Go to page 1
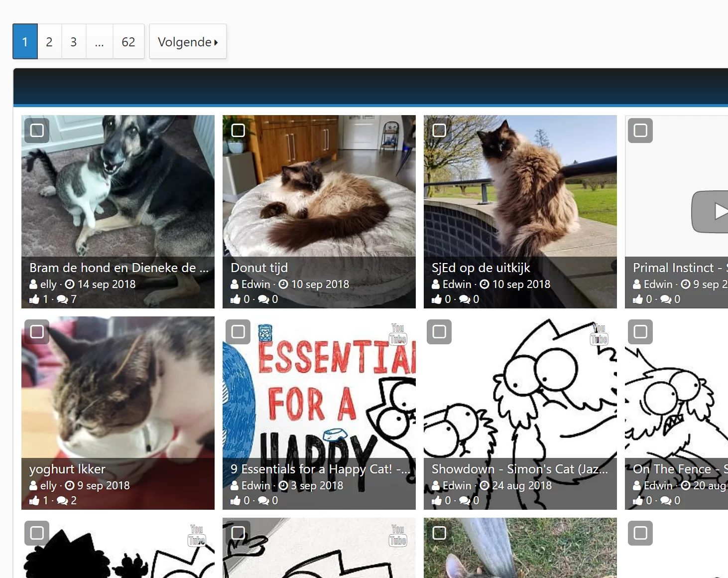728x578 pixels. [x=25, y=42]
